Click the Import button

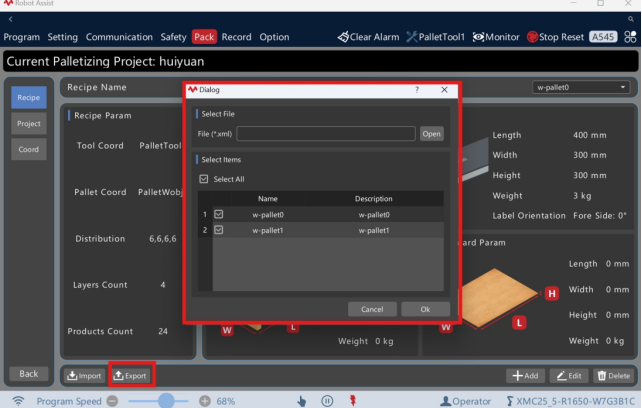tap(84, 376)
